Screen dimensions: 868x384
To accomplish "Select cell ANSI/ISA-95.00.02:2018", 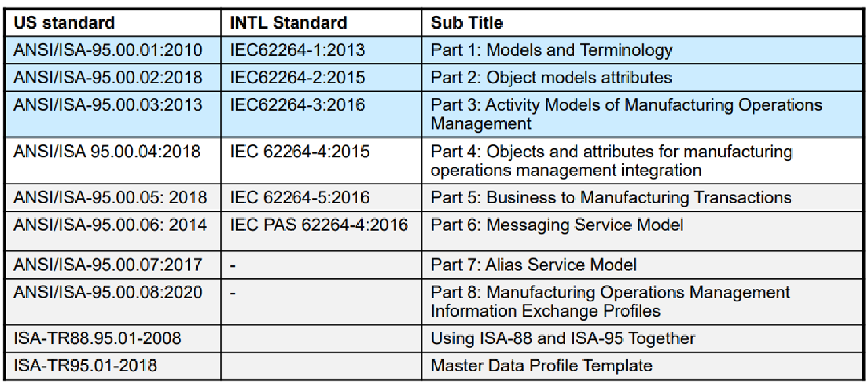I will (x=113, y=77).
